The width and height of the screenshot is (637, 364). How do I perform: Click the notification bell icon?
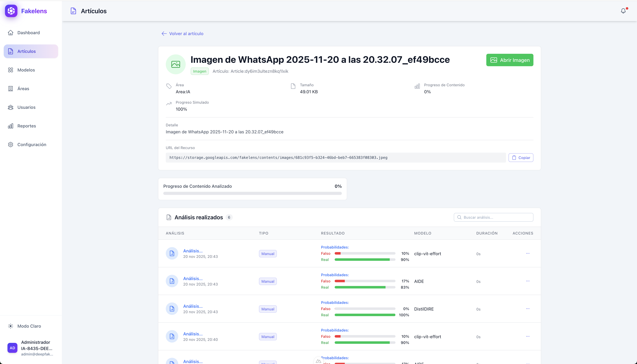tap(623, 11)
